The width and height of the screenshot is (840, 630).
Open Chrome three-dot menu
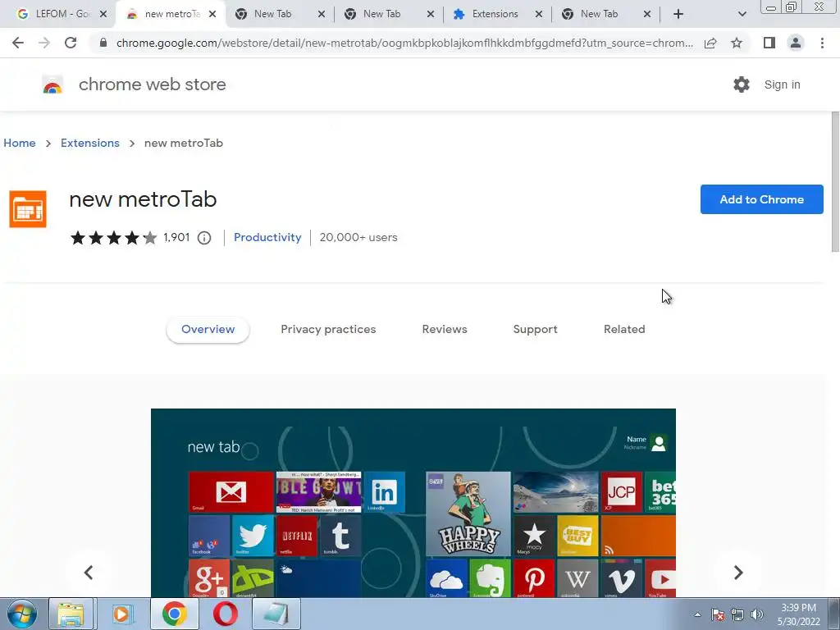(x=822, y=43)
